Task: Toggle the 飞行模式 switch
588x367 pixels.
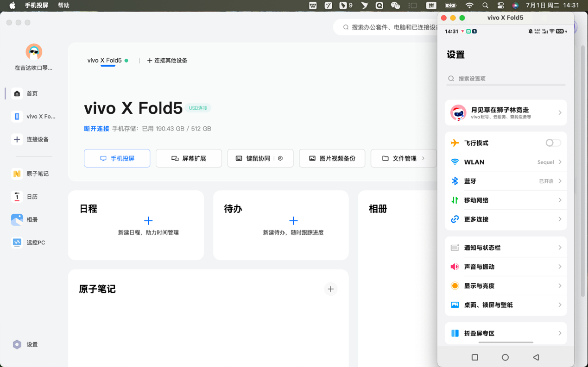Action: 553,143
